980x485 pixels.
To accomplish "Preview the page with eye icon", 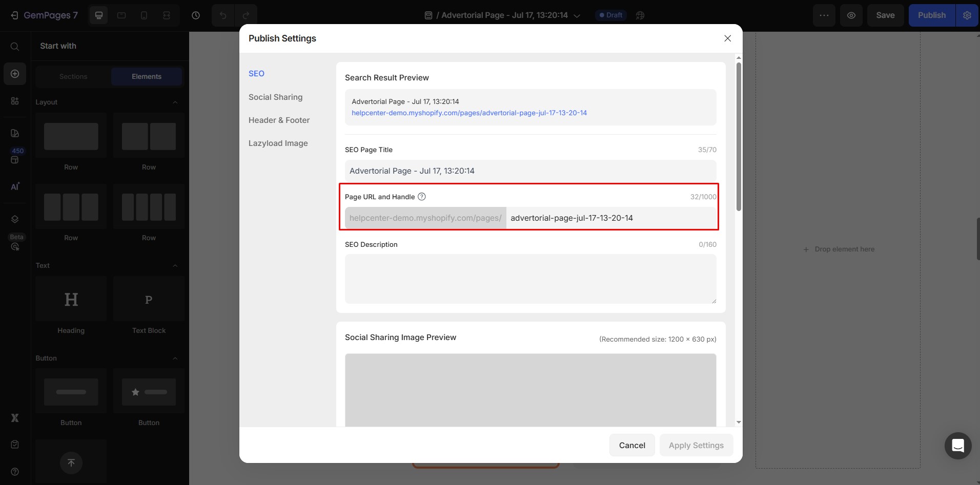I will pos(851,15).
